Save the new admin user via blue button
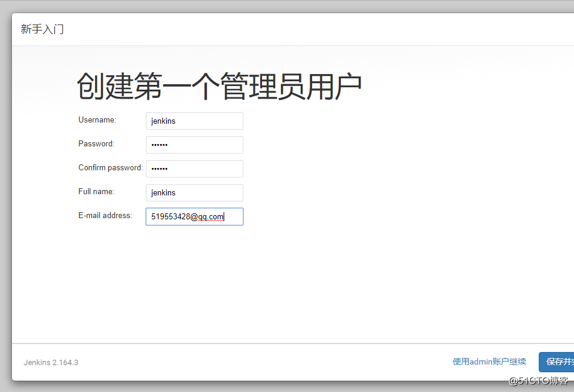574x392 pixels. 559,362
